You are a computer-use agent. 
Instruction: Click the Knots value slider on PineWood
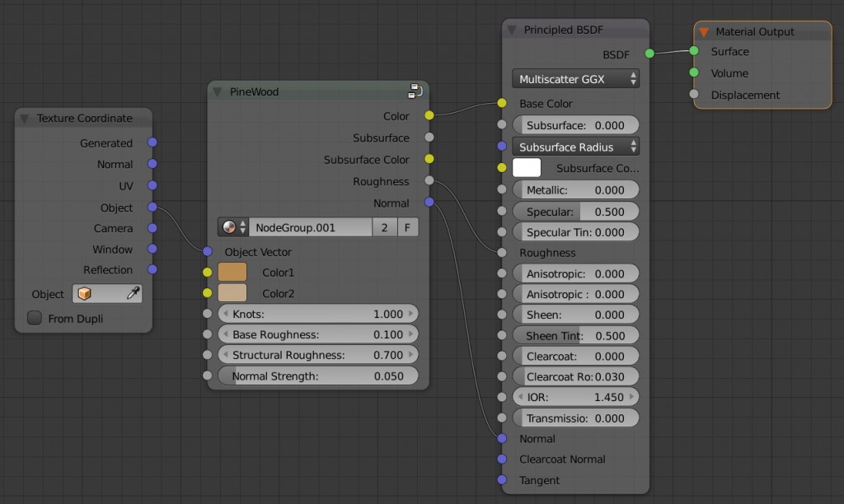click(x=318, y=314)
